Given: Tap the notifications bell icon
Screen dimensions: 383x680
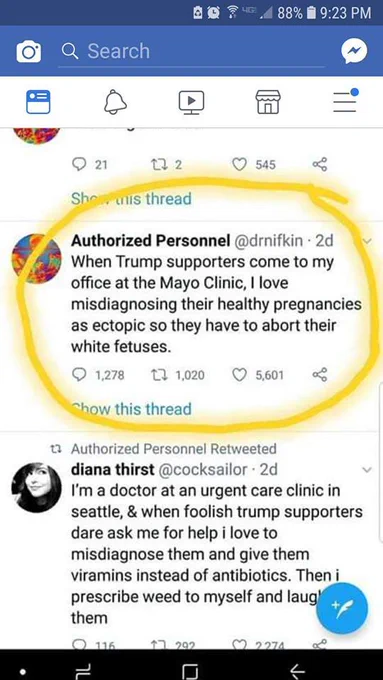Looking at the screenshot, I should pyautogui.click(x=115, y=102).
